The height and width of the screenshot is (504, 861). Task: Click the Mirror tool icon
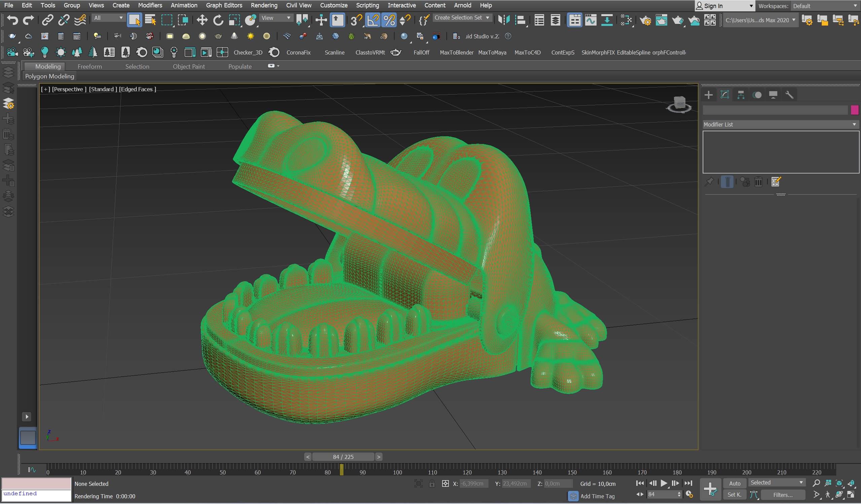tap(504, 20)
